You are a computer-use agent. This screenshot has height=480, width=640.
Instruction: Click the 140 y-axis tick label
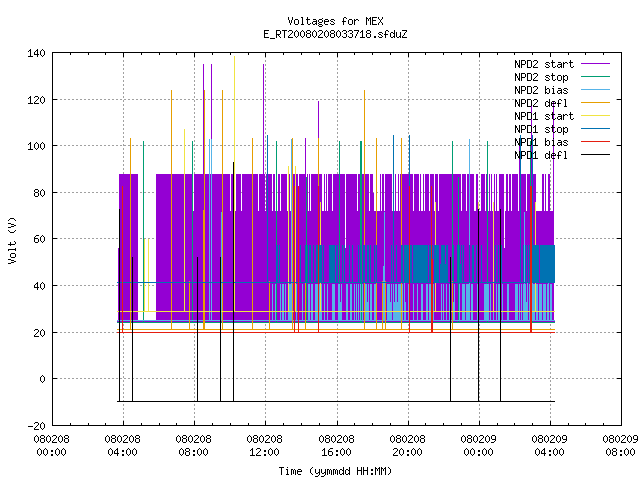[36, 53]
